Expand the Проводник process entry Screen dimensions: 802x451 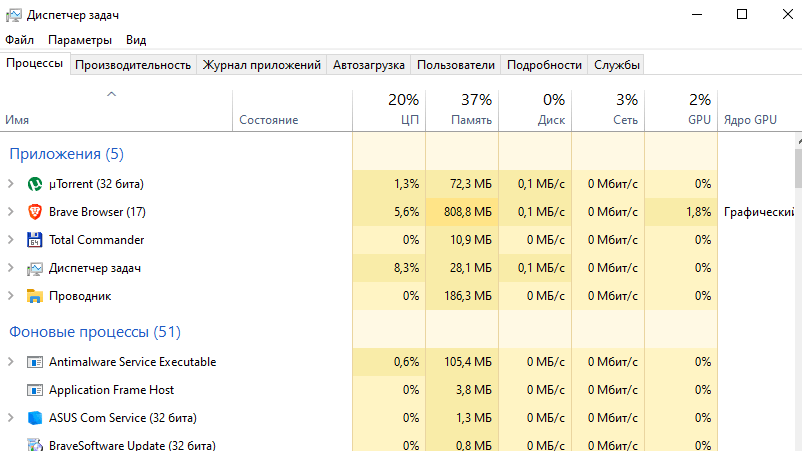[11, 296]
